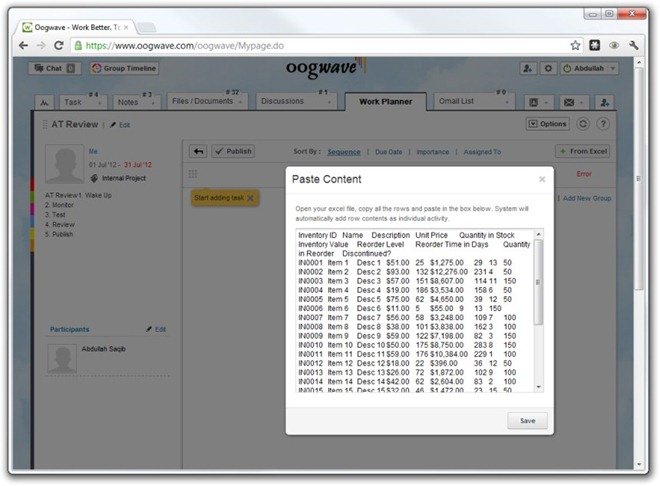Open the Chat button
The image size is (660, 486).
click(53, 68)
